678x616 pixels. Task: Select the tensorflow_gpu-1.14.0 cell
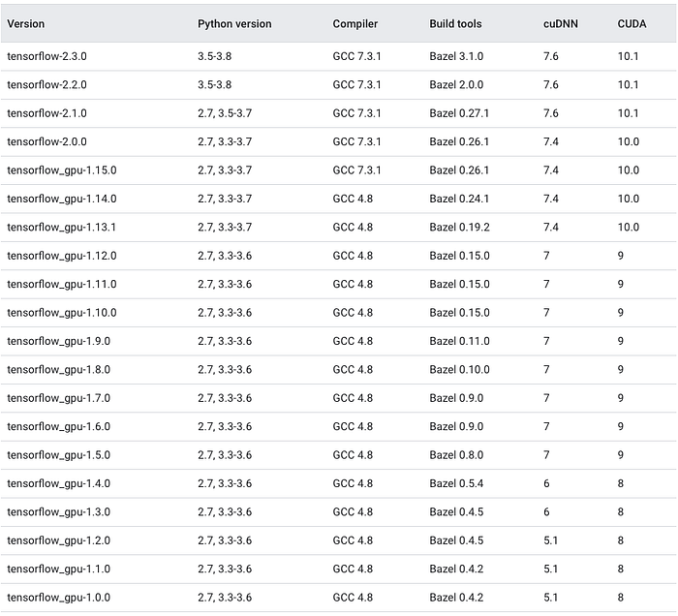point(62,199)
